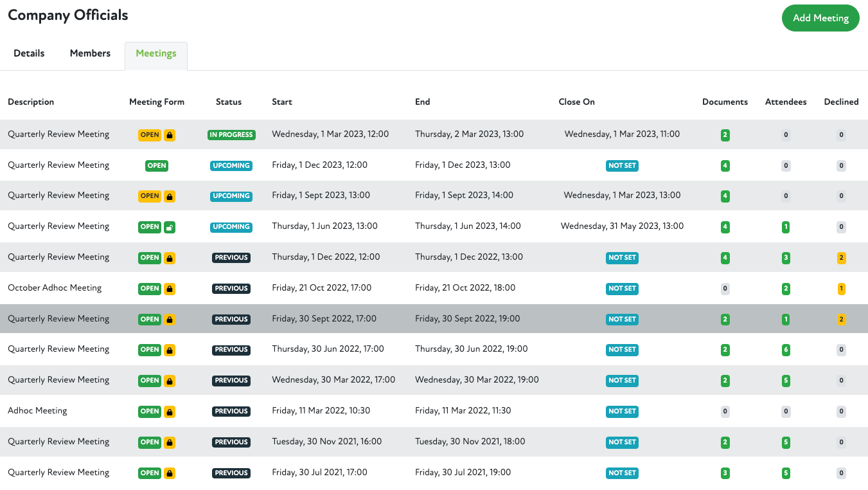
Task: Open the October Adhoc Meeting description
Action: [55, 288]
